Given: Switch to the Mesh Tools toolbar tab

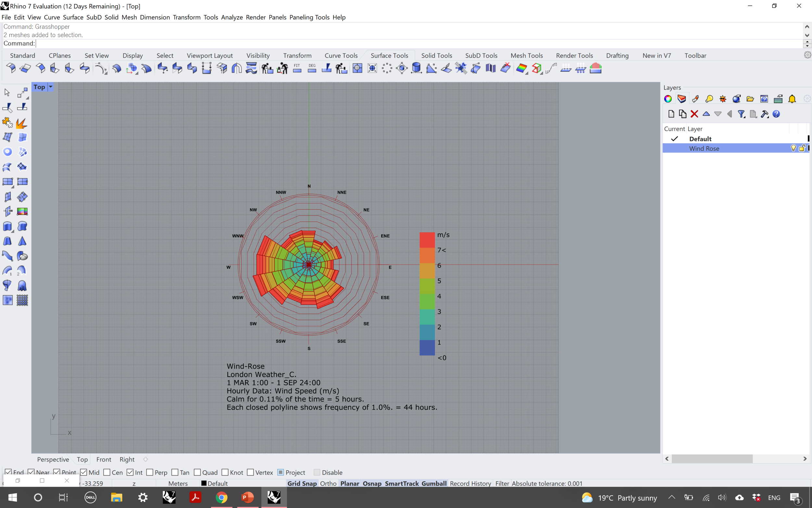Looking at the screenshot, I should click(x=527, y=56).
